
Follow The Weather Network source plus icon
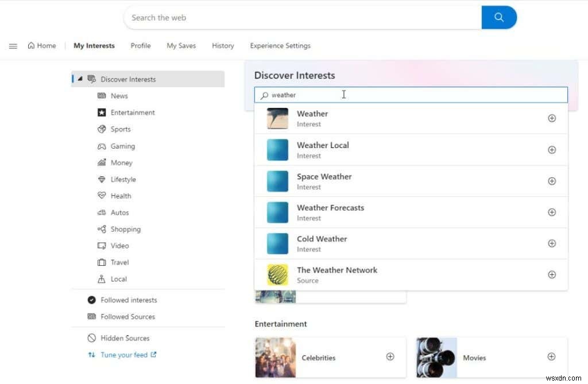[x=552, y=274]
